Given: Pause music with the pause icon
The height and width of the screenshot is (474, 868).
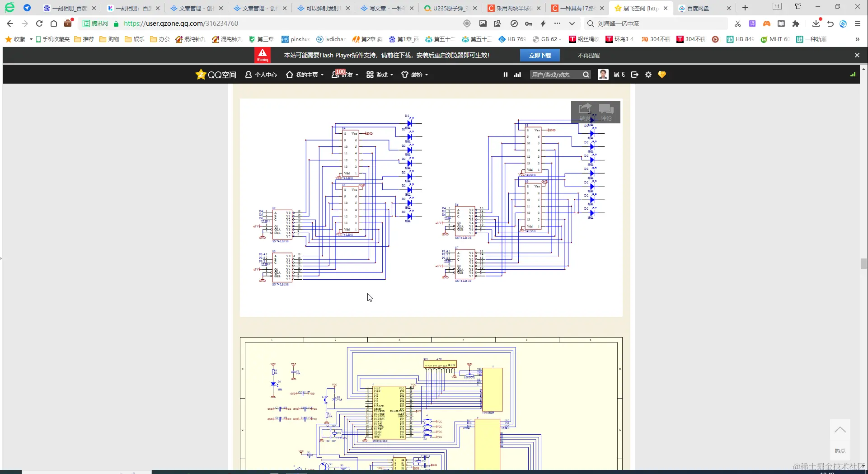Looking at the screenshot, I should [x=506, y=75].
